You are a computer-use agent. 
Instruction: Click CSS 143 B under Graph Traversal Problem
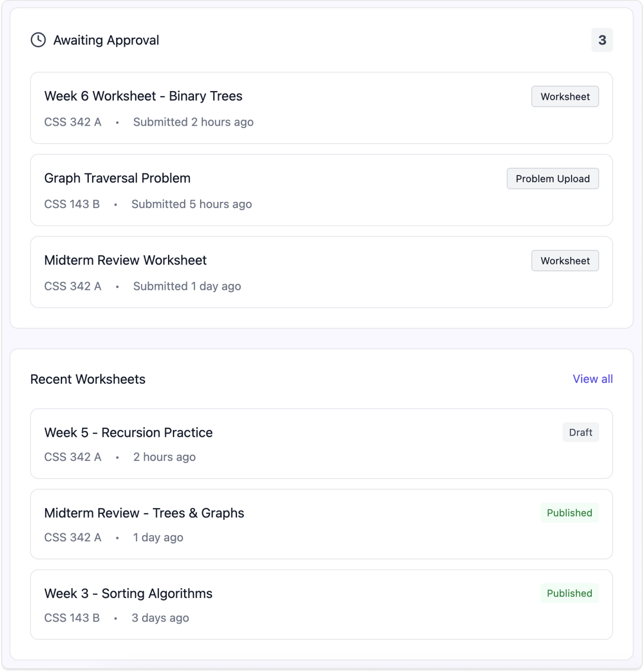pyautogui.click(x=72, y=204)
